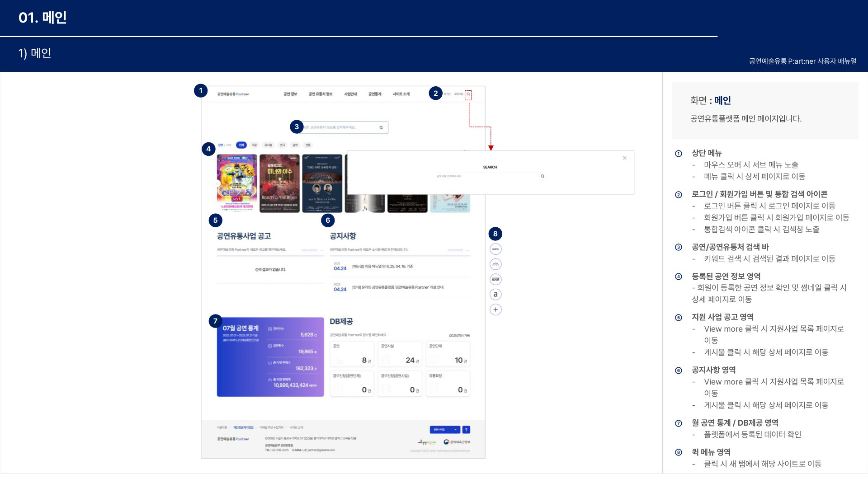Expand the quick menu plus icon
This screenshot has height=488, width=868.
(x=495, y=310)
